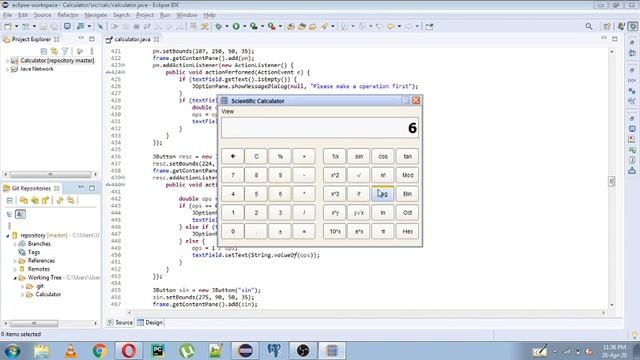Click the Eclipse icon in the taskbar

click(245, 351)
